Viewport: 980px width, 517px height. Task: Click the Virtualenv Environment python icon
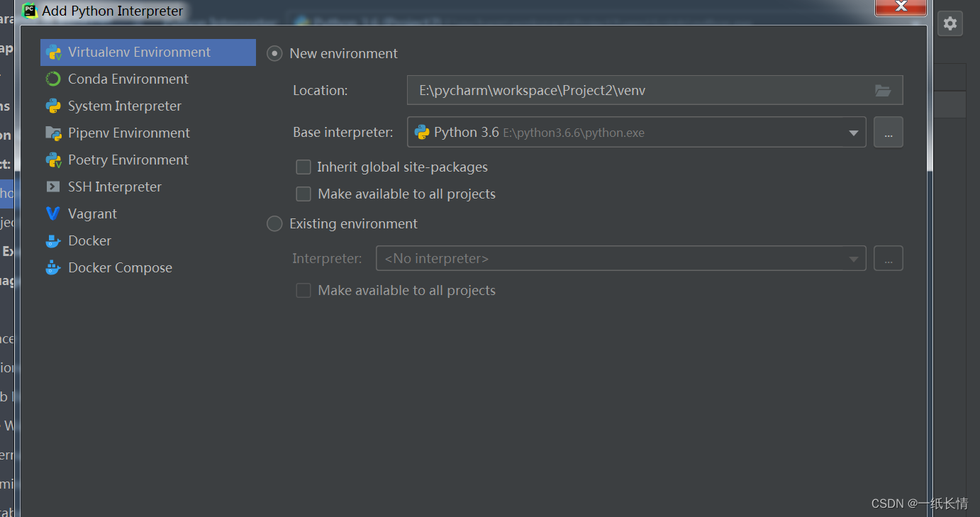coord(53,52)
